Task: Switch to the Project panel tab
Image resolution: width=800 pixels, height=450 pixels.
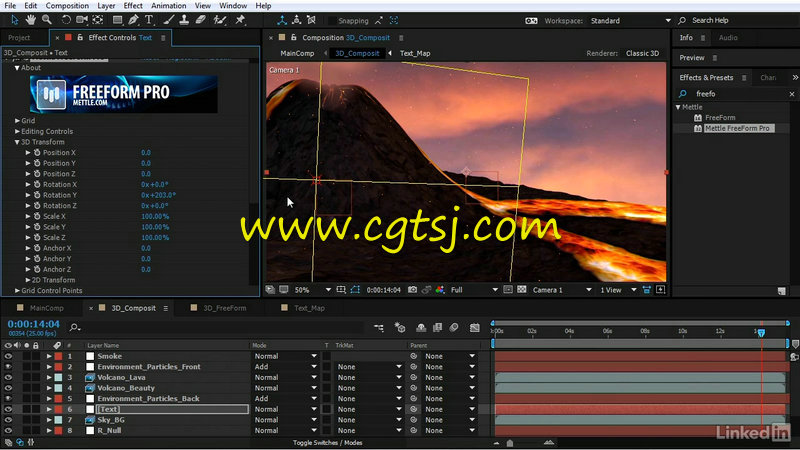Action: [x=19, y=38]
